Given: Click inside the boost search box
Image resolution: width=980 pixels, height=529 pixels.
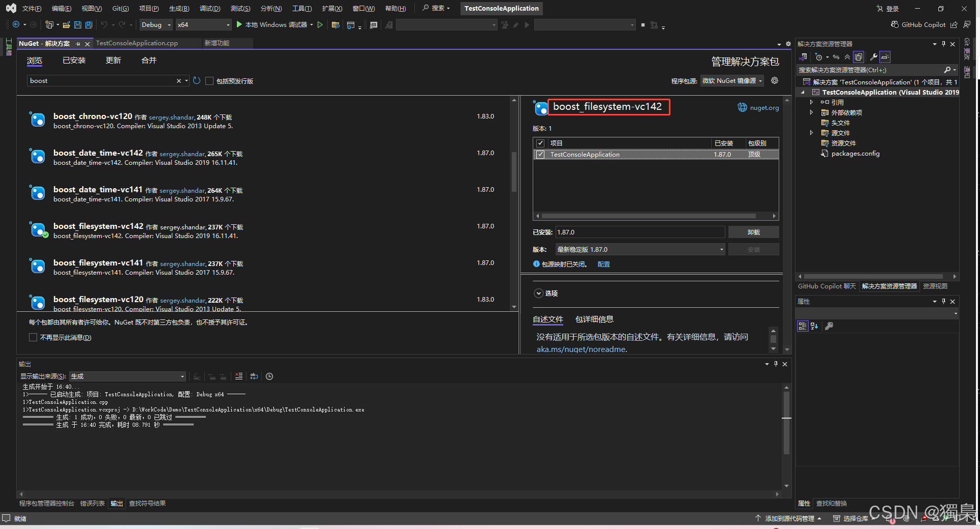Looking at the screenshot, I should tap(102, 80).
